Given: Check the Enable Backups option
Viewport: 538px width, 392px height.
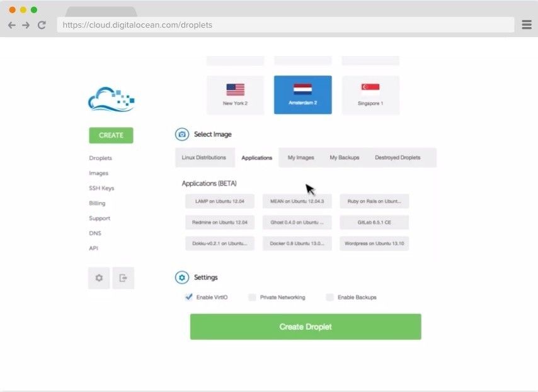Looking at the screenshot, I should point(329,297).
